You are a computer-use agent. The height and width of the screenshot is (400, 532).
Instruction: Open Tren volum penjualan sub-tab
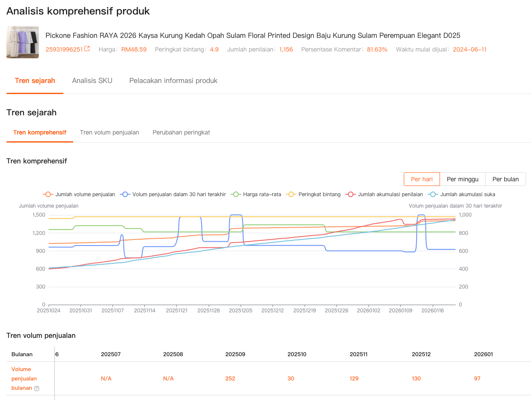(109, 132)
